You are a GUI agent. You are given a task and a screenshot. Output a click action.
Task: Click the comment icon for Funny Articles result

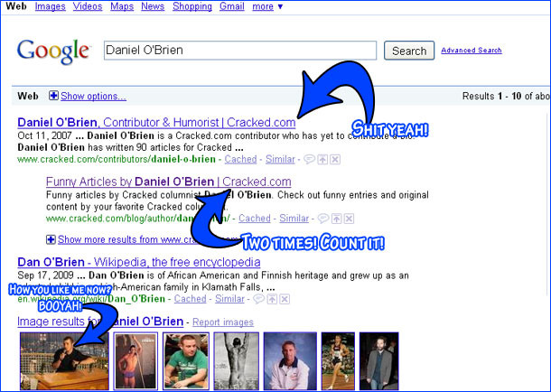click(323, 219)
